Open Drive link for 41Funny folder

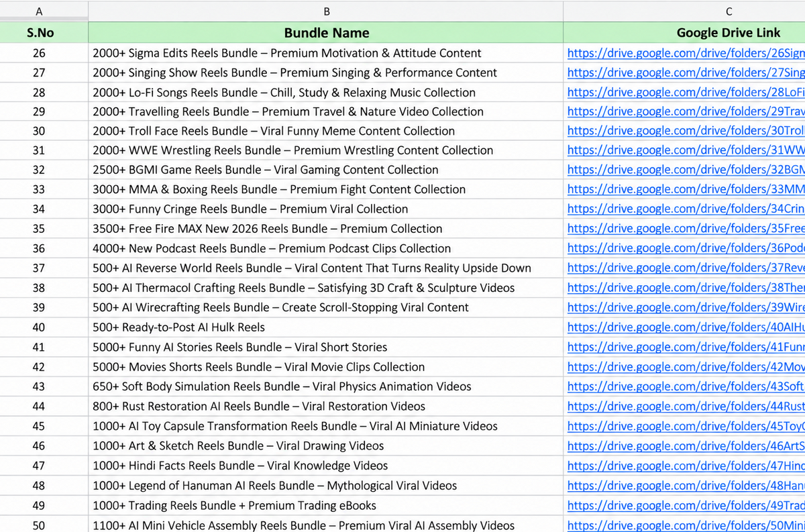point(686,347)
